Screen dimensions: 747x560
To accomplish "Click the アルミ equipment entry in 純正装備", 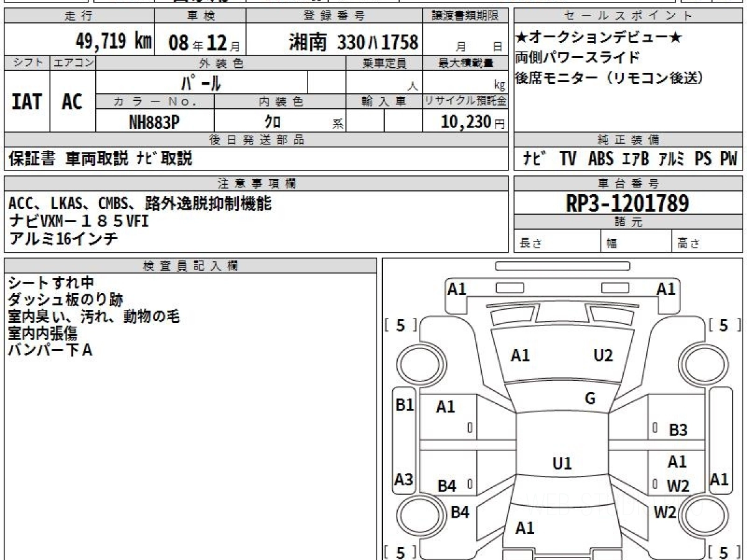I will [x=672, y=159].
